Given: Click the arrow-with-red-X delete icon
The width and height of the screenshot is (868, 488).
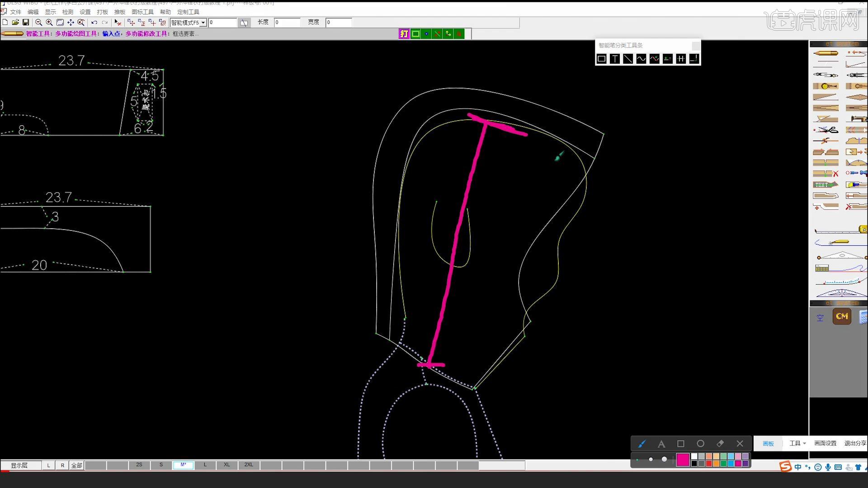Looking at the screenshot, I should (118, 22).
